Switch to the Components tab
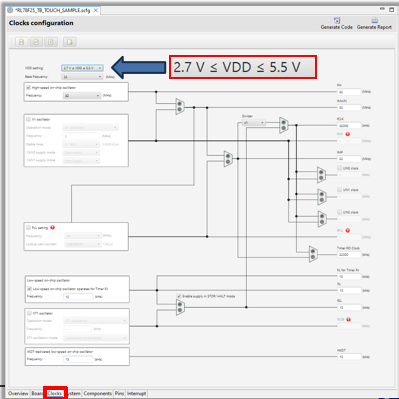The image size is (399, 399). (x=98, y=393)
